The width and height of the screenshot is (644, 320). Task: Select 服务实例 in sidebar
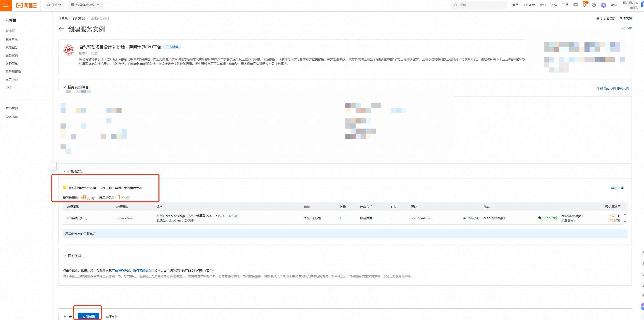[x=12, y=55]
